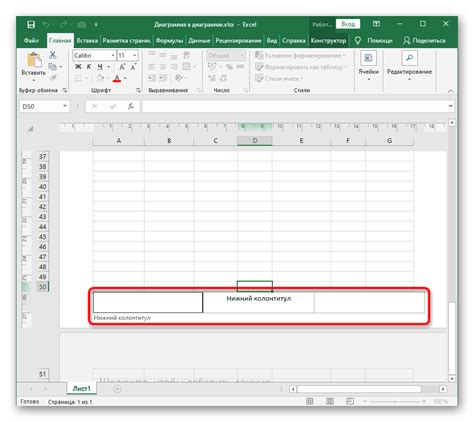Open the Редактирование editing group
This screenshot has height=422, width=474.
(409, 66)
